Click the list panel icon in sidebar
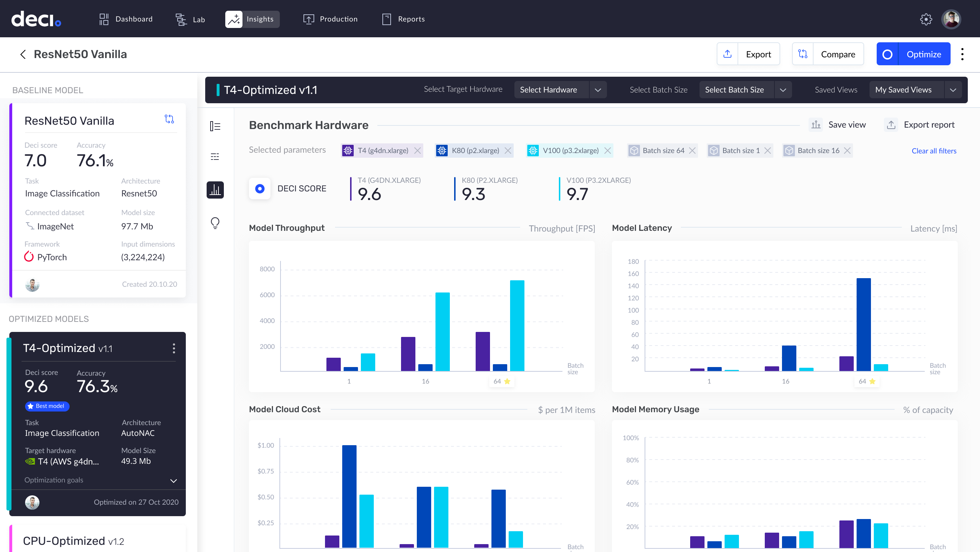Viewport: 980px width, 552px height. (215, 126)
